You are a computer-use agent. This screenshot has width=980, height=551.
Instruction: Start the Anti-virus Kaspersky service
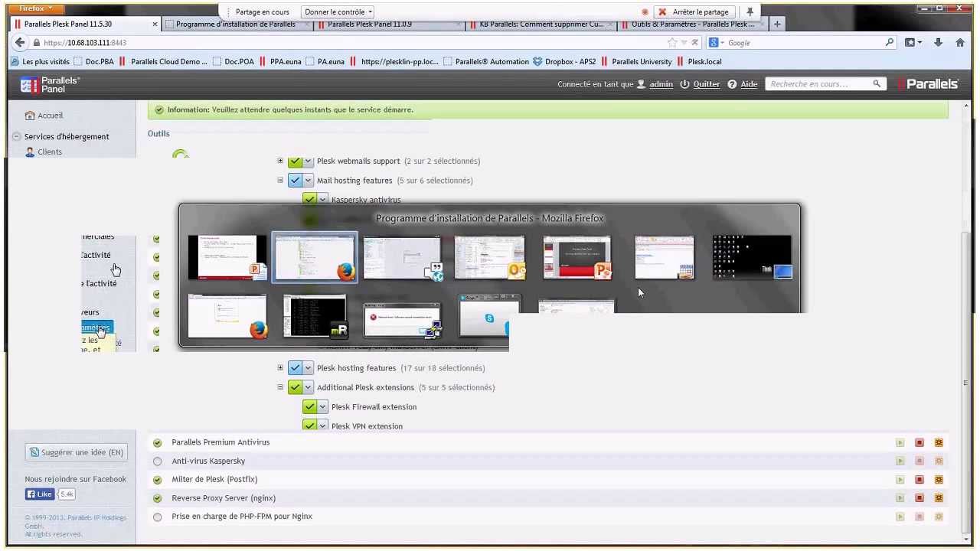click(x=900, y=461)
